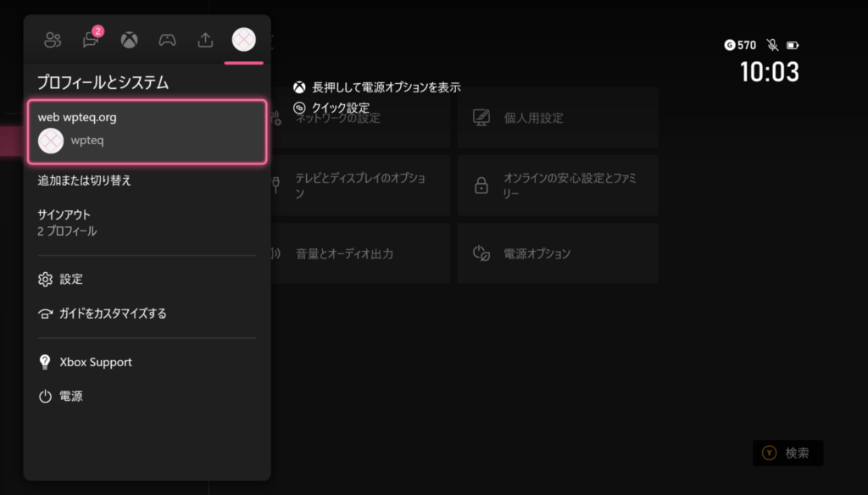Image resolution: width=868 pixels, height=495 pixels.
Task: Open テレビとディスプレイのオプション tile
Action: point(360,186)
